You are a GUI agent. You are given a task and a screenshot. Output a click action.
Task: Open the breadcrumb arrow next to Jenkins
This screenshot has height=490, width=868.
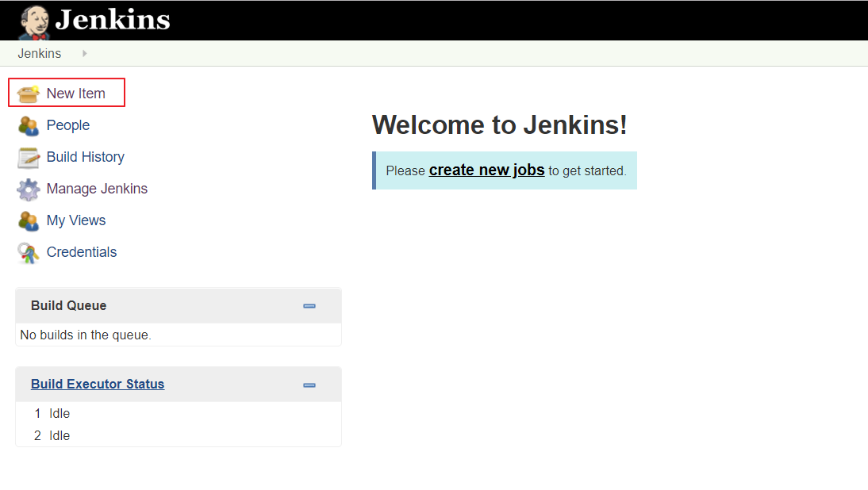point(84,54)
